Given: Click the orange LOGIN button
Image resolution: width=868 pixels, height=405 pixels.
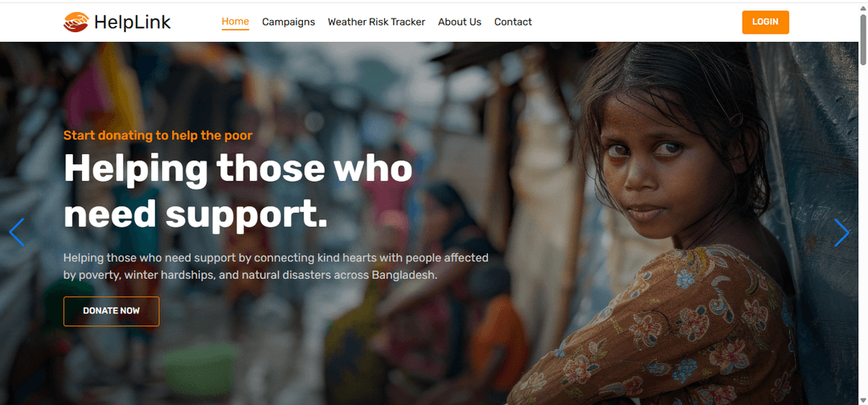Looking at the screenshot, I should click(766, 22).
